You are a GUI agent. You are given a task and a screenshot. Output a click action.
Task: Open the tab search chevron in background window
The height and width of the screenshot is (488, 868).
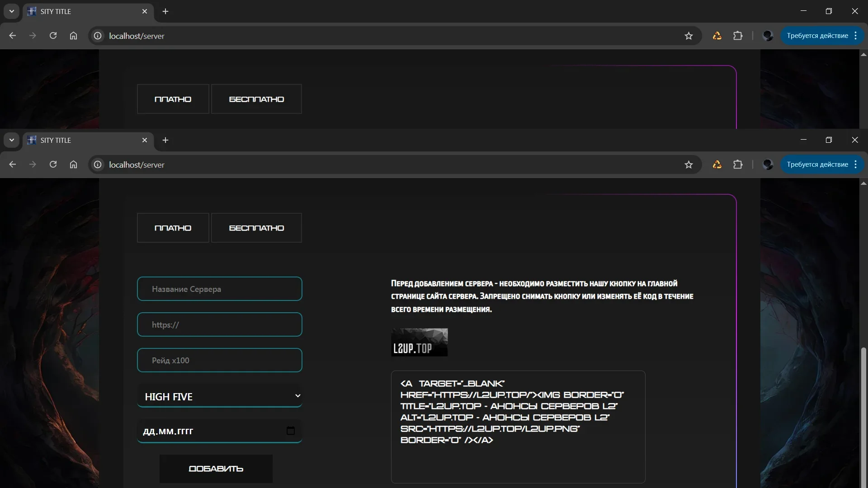12,11
